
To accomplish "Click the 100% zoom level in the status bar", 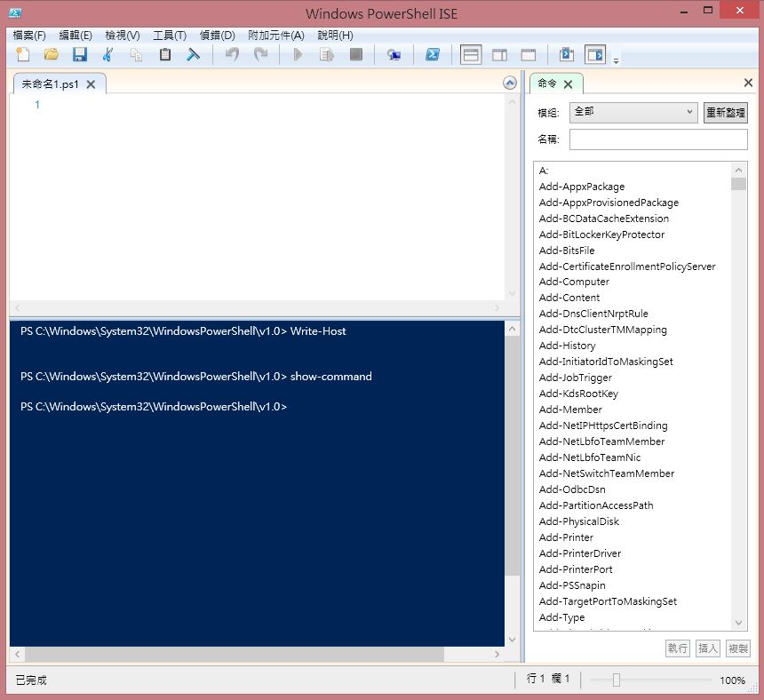I will (732, 680).
